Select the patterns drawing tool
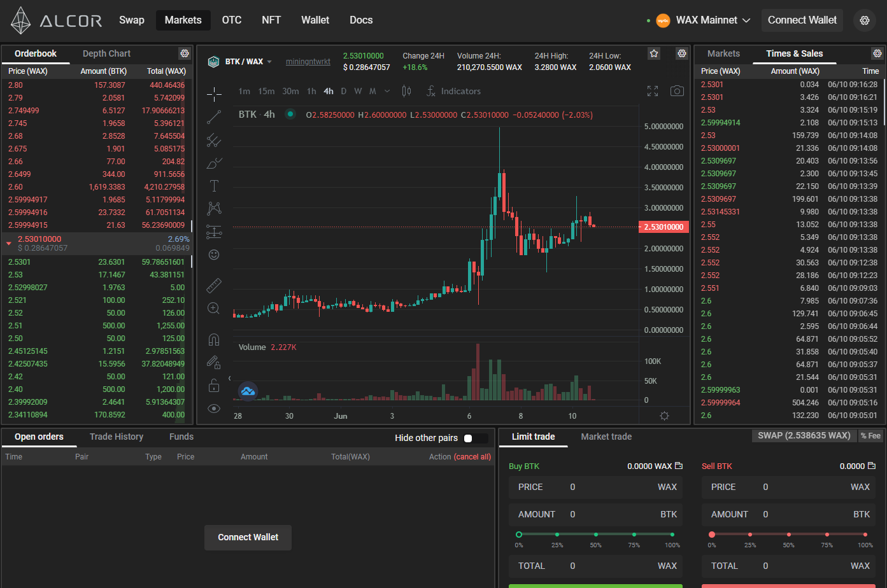 point(214,209)
